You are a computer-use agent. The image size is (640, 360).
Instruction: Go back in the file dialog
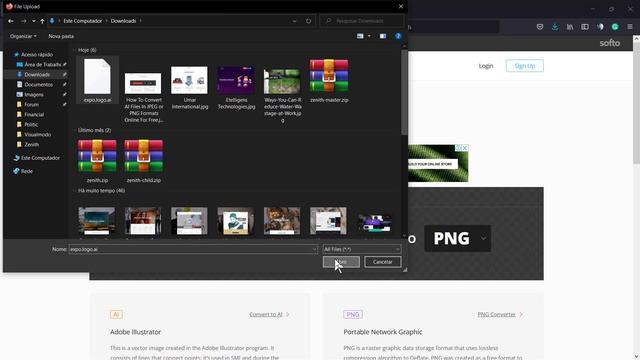tap(11, 21)
